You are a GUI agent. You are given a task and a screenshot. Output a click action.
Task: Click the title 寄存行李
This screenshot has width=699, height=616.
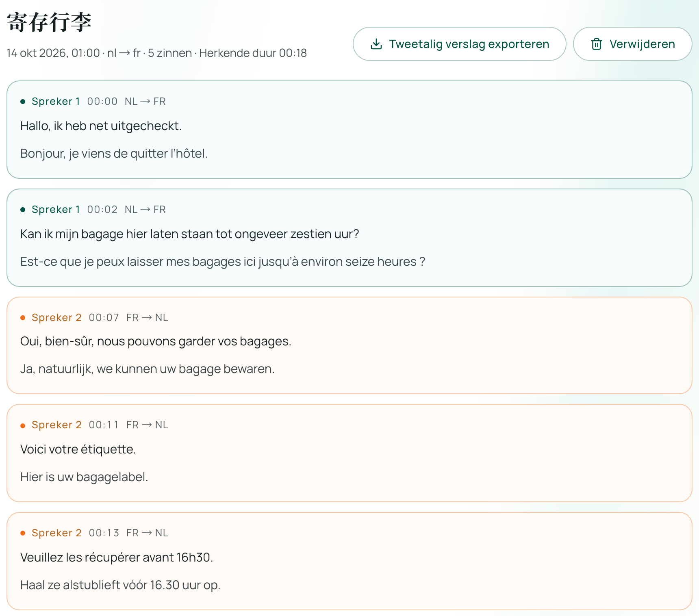pyautogui.click(x=49, y=22)
